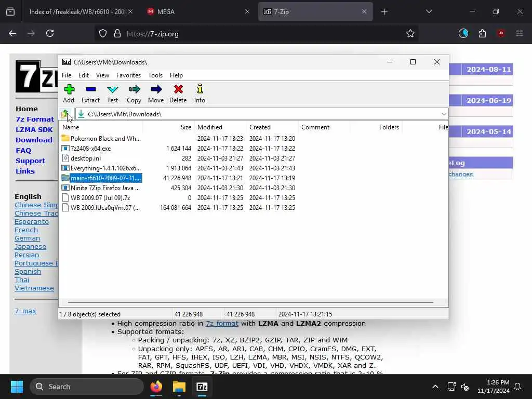
Task: Click the horizontal scrollbar in file list
Action: point(250,302)
